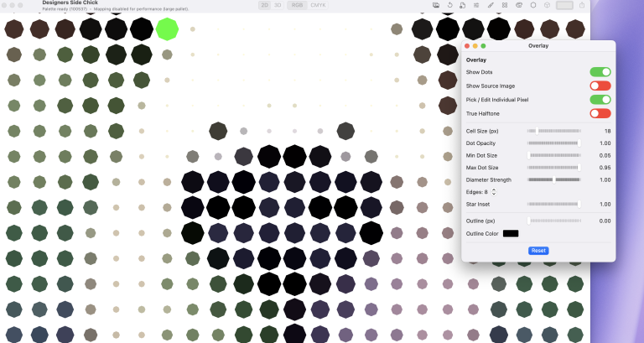Click the rotate/reload arrow toolbar icon
This screenshot has height=343, width=644.
click(449, 5)
